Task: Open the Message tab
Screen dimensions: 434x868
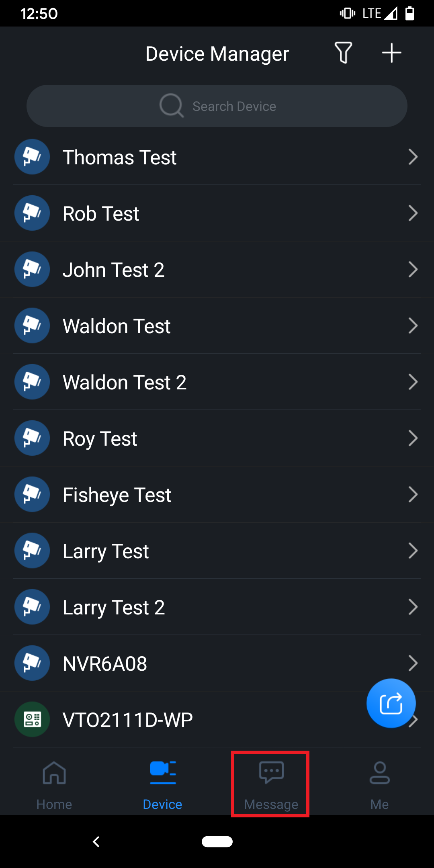Action: [271, 784]
